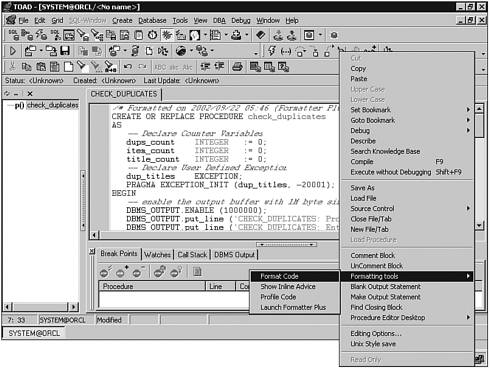Click the clock/timer icon in top toolbar
The image size is (490, 368).
[153, 35]
